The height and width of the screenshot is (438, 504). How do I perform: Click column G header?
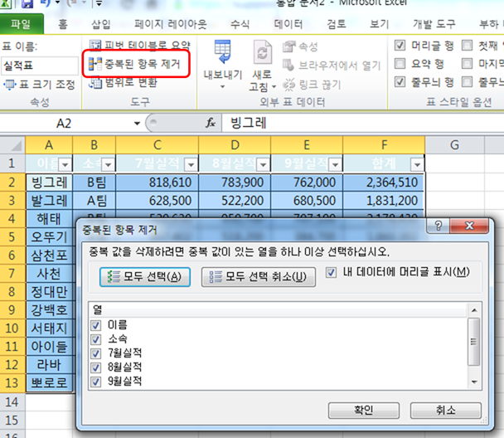(x=454, y=145)
